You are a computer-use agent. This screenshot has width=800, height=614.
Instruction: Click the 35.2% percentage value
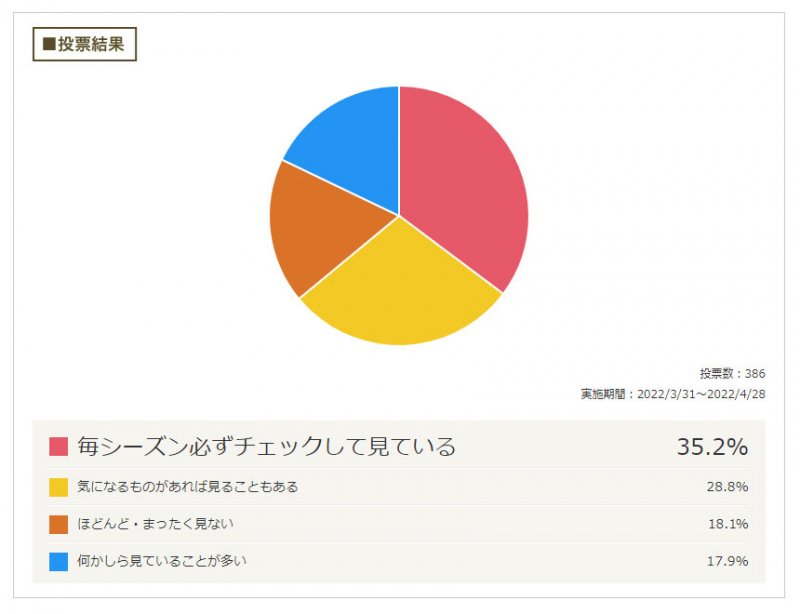pos(712,447)
